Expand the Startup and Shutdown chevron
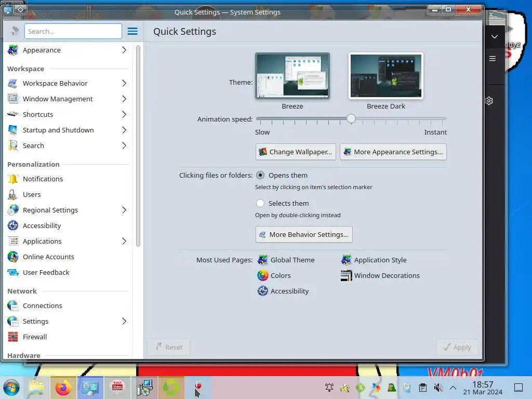Screen dimensions: 532x399 [x=124, y=130]
